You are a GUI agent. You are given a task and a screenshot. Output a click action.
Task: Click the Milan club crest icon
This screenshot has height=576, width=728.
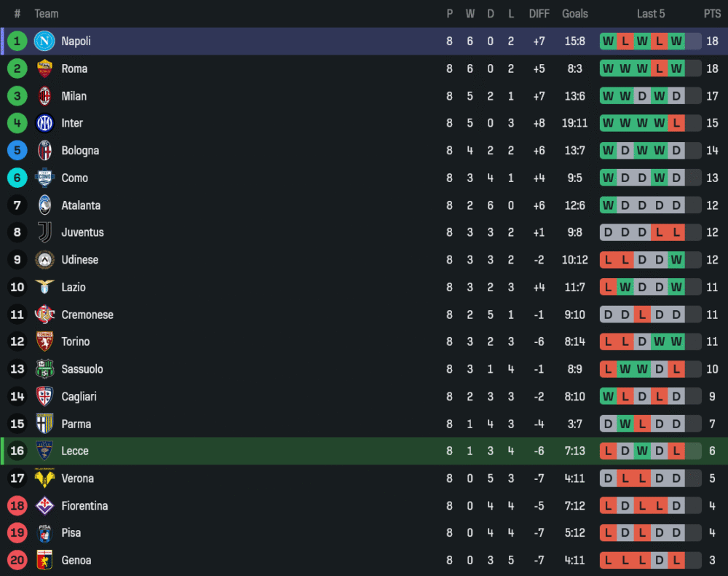tap(44, 96)
